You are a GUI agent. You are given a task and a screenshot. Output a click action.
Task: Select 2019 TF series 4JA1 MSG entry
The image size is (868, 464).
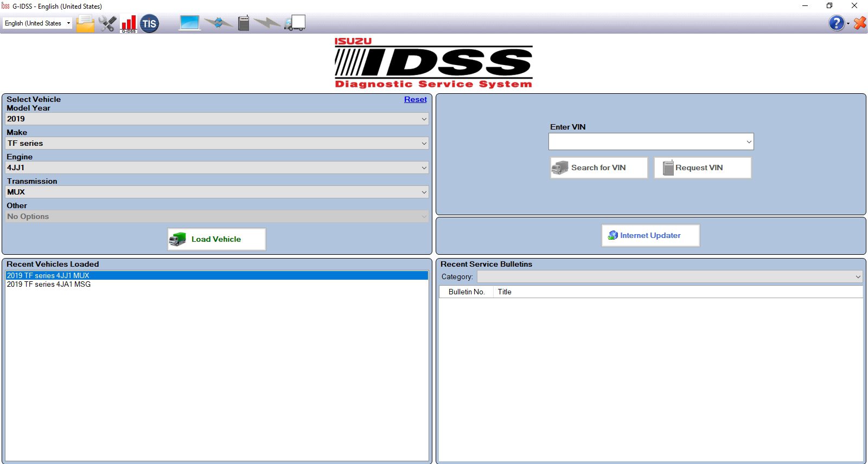coord(49,284)
